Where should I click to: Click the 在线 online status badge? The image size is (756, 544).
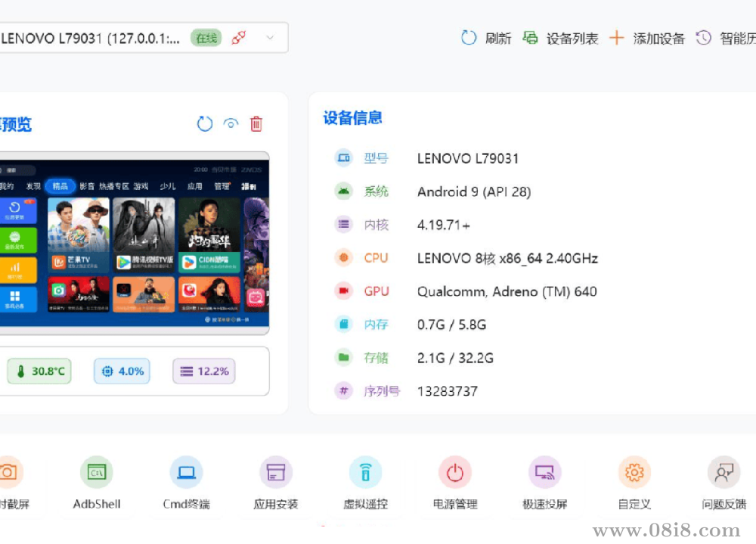[205, 37]
